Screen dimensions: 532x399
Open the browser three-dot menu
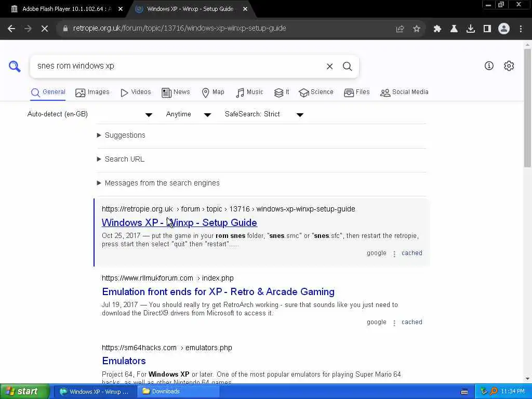521,29
